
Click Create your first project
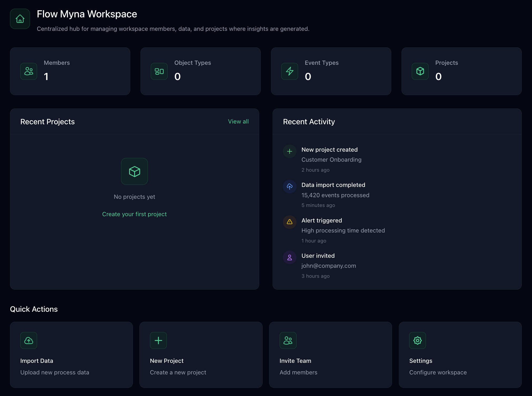point(134,214)
